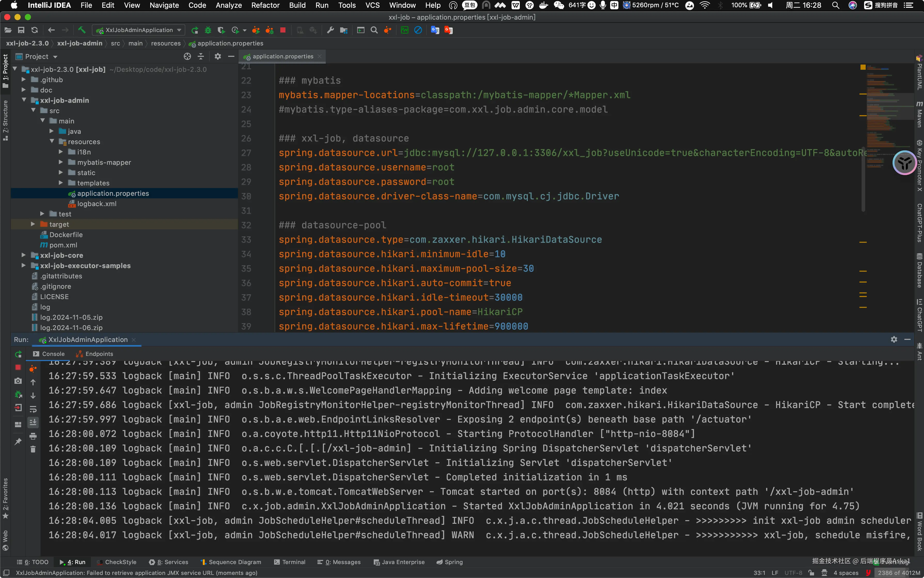Open the VCS menu
The height and width of the screenshot is (578, 924).
click(x=372, y=5)
